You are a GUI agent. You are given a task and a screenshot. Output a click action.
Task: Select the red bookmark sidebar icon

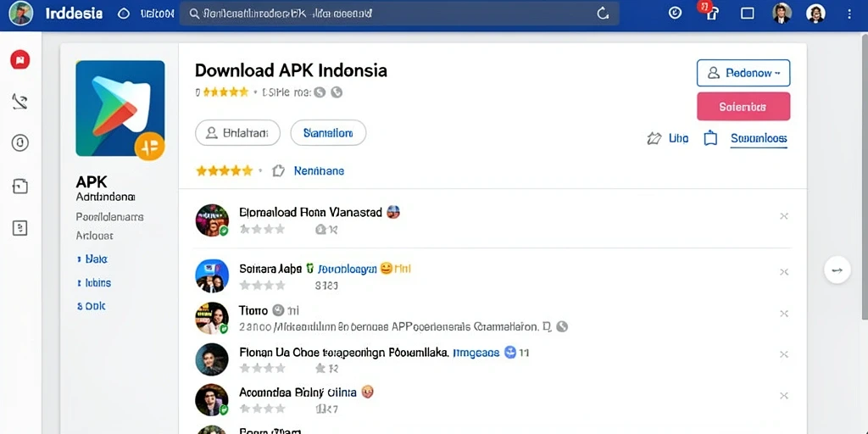point(20,59)
